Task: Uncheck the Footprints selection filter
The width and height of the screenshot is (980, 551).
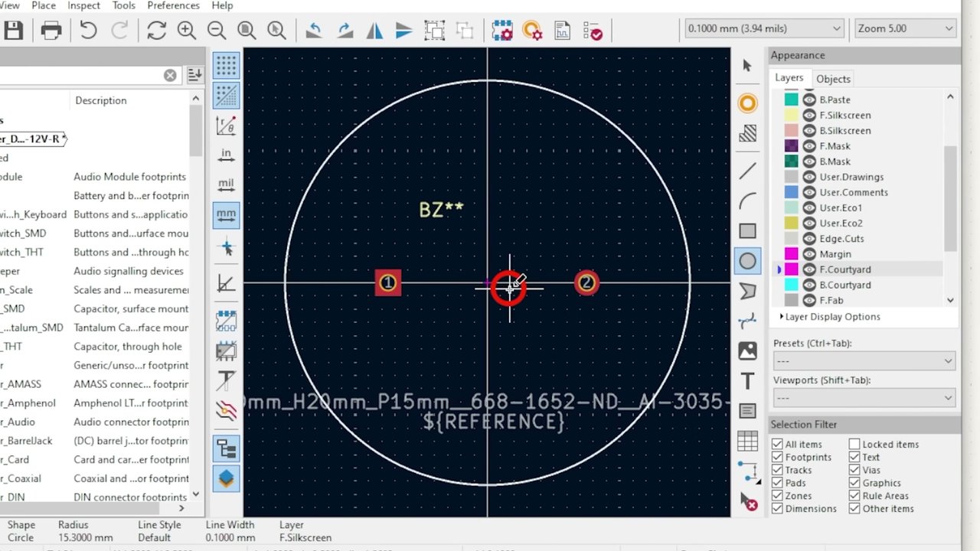Action: pos(777,457)
